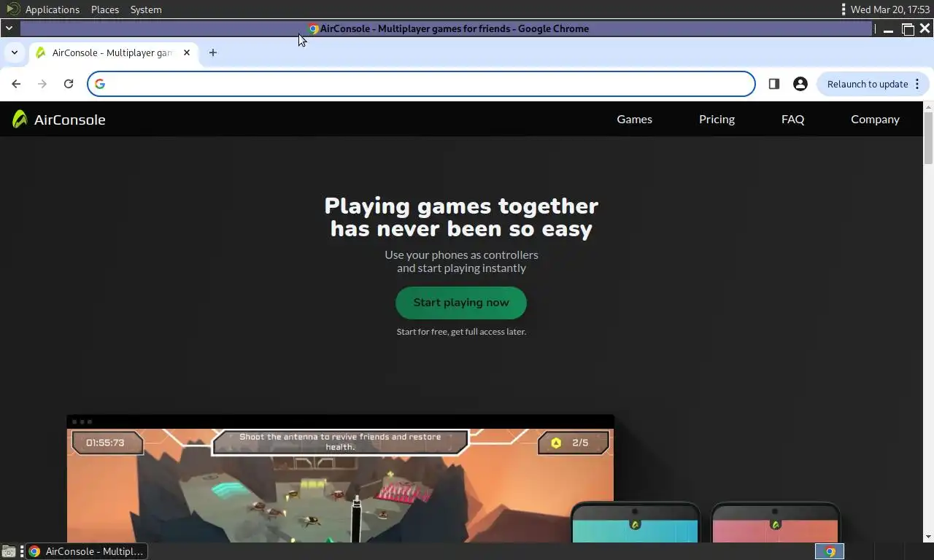
Task: Click the Google icon in address bar
Action: 100,84
